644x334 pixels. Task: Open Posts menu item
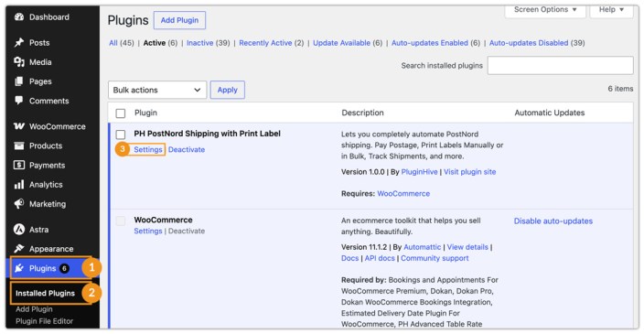[39, 42]
